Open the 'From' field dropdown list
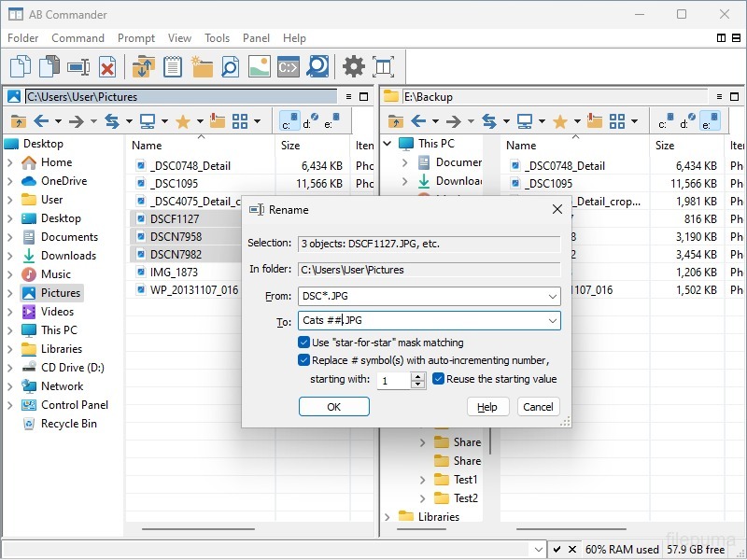Image resolution: width=747 pixels, height=560 pixels. (553, 296)
